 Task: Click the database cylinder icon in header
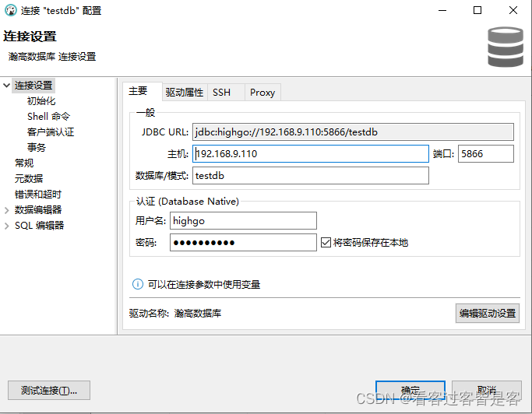point(506,47)
